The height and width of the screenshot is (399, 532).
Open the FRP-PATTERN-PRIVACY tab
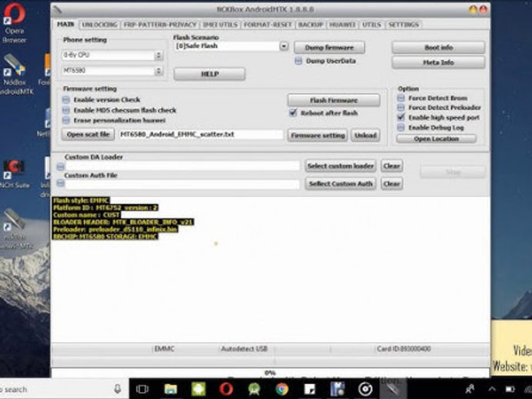tap(160, 25)
